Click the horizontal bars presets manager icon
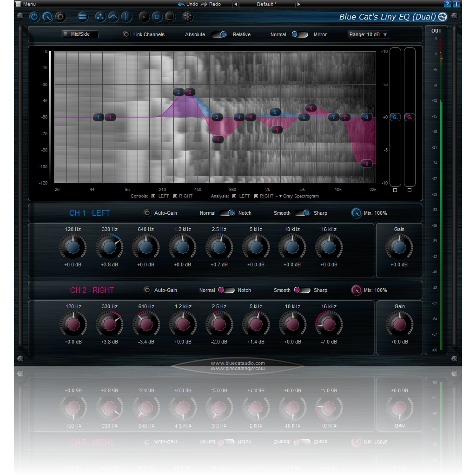 point(83,17)
